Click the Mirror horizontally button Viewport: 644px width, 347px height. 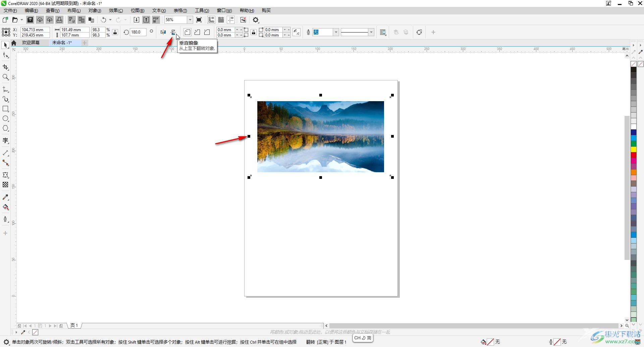(x=163, y=32)
